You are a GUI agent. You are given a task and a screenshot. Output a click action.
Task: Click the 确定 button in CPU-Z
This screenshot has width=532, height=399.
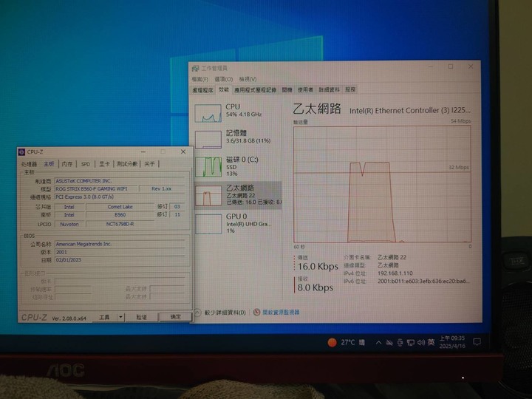(x=175, y=317)
